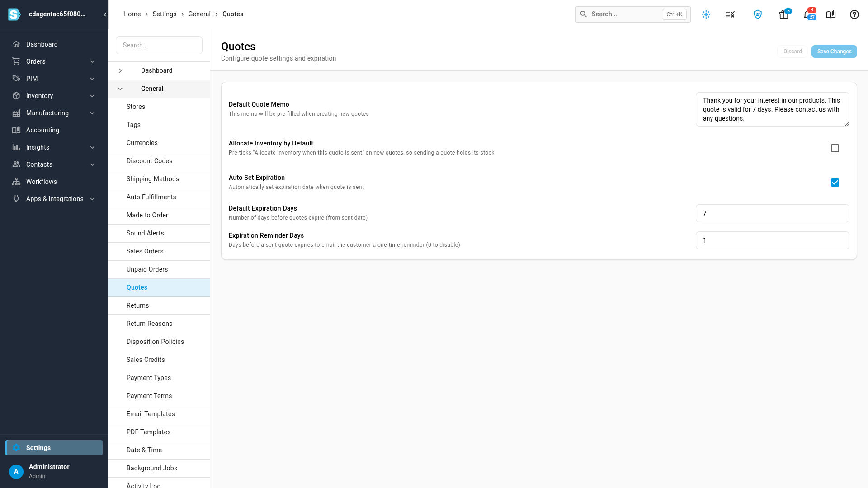Click the Expiration Reminder Days input field
The height and width of the screenshot is (488, 868).
coord(772,240)
